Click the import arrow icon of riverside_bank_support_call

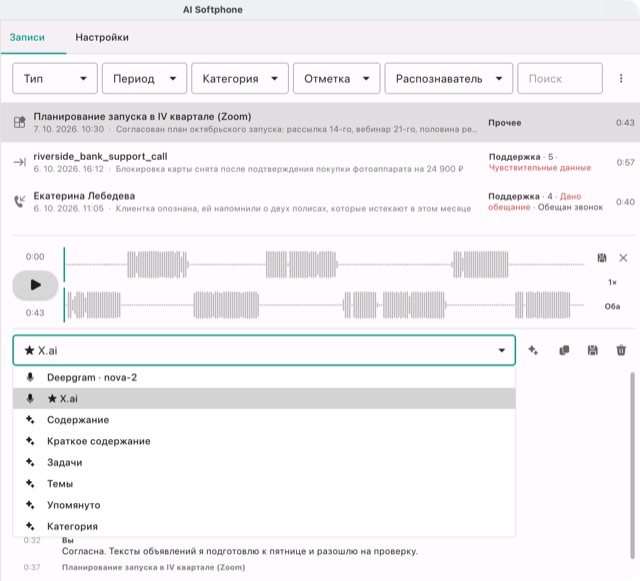[x=20, y=162]
